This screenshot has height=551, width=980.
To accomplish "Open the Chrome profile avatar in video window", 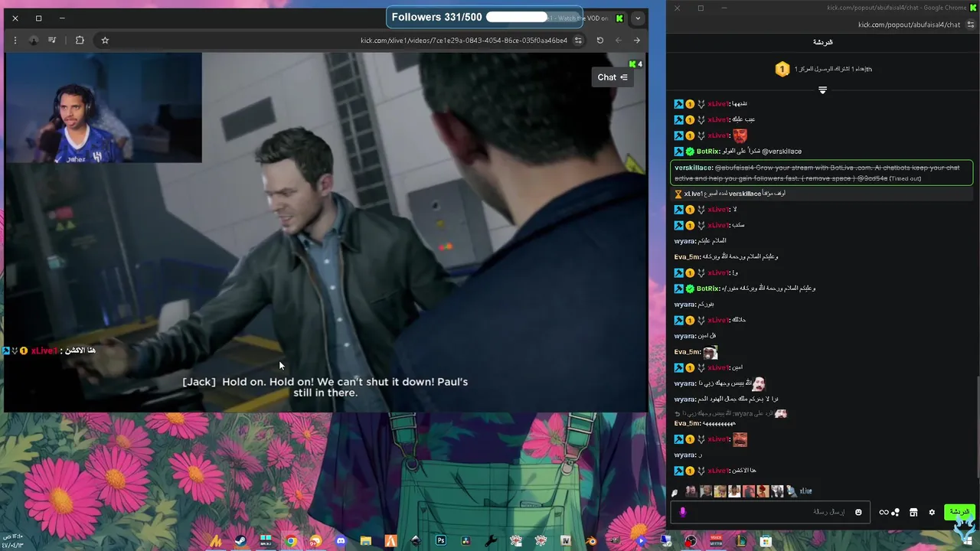I will [x=34, y=41].
